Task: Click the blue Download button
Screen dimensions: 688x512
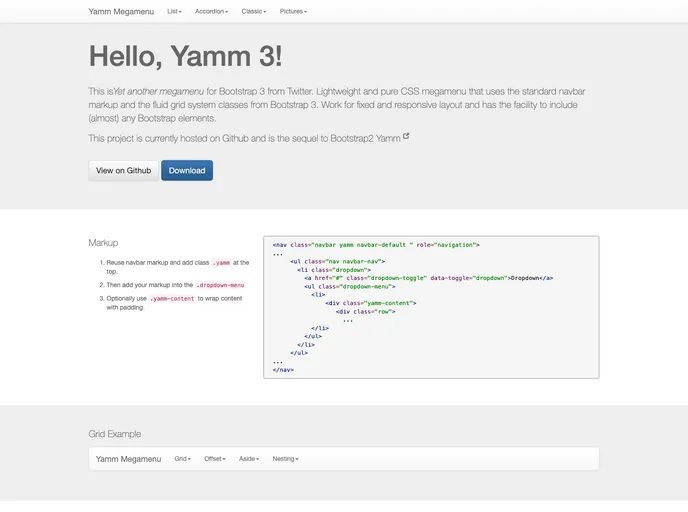Action: 187,170
